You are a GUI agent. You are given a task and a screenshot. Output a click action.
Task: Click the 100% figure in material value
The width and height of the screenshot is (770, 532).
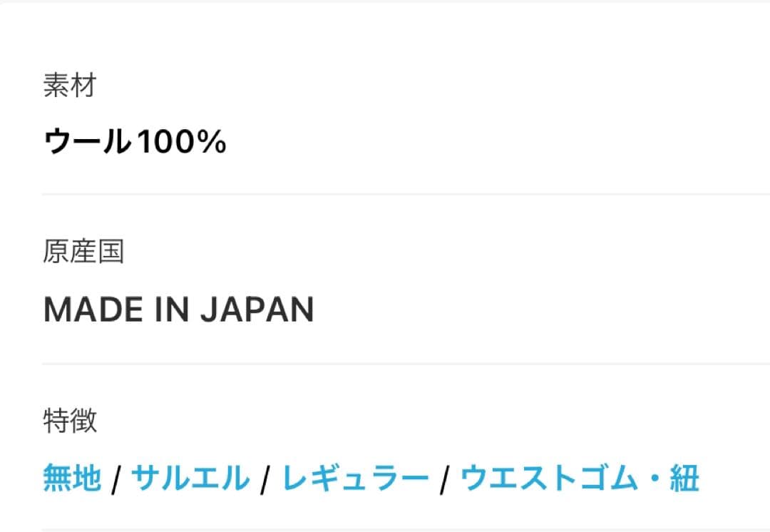click(180, 143)
